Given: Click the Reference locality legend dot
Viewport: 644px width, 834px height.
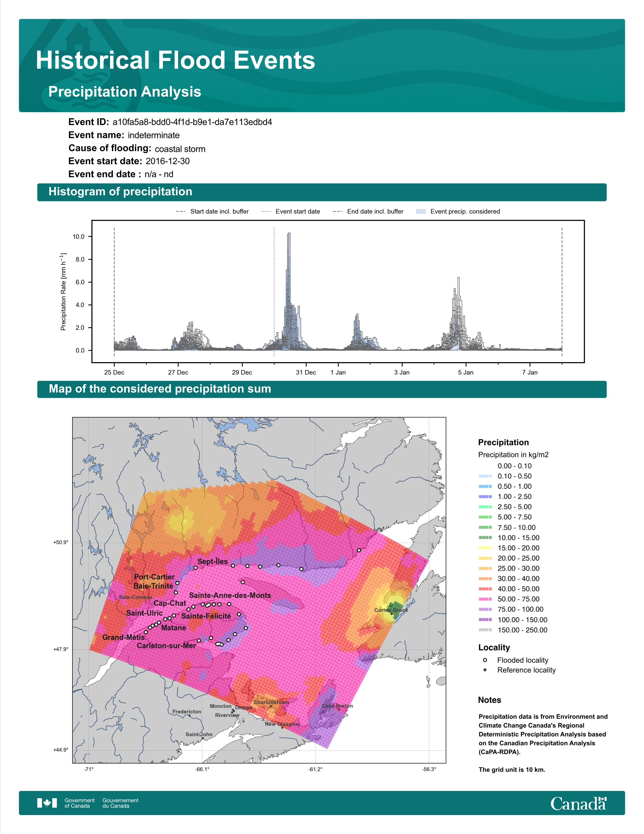Looking at the screenshot, I should (x=485, y=670).
